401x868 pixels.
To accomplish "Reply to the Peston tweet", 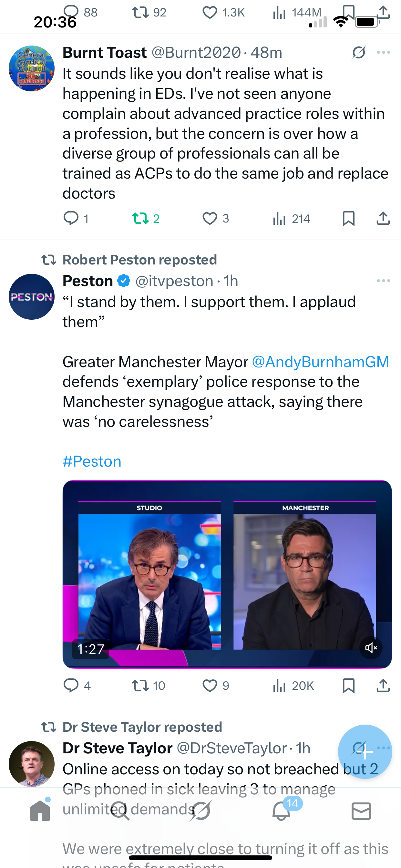I will pos(71,685).
